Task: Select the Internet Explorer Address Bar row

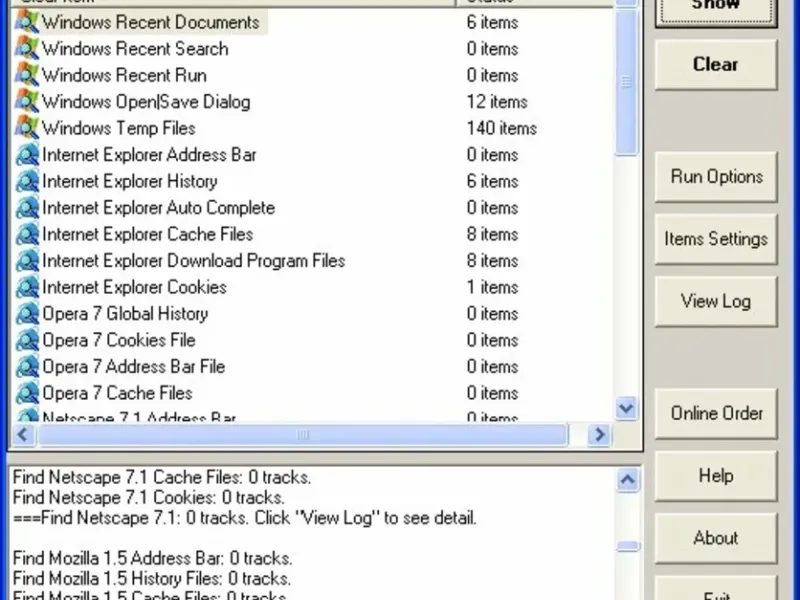Action: tap(312, 155)
